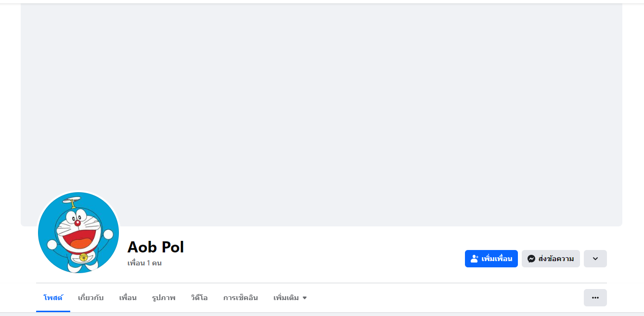This screenshot has height=316, width=644.
Task: Click the blue underline under โพสต์
Action: [x=53, y=311]
